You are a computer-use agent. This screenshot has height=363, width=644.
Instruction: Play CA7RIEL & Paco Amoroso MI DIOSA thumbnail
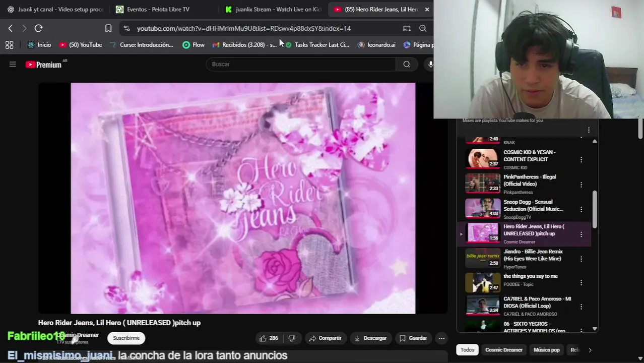(483, 306)
